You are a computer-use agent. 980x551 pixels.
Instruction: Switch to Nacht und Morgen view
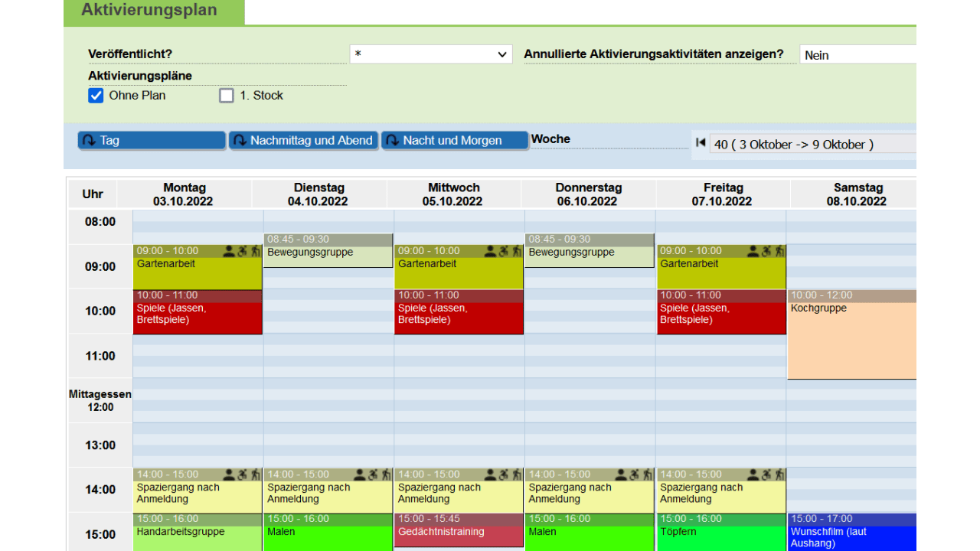coord(455,140)
